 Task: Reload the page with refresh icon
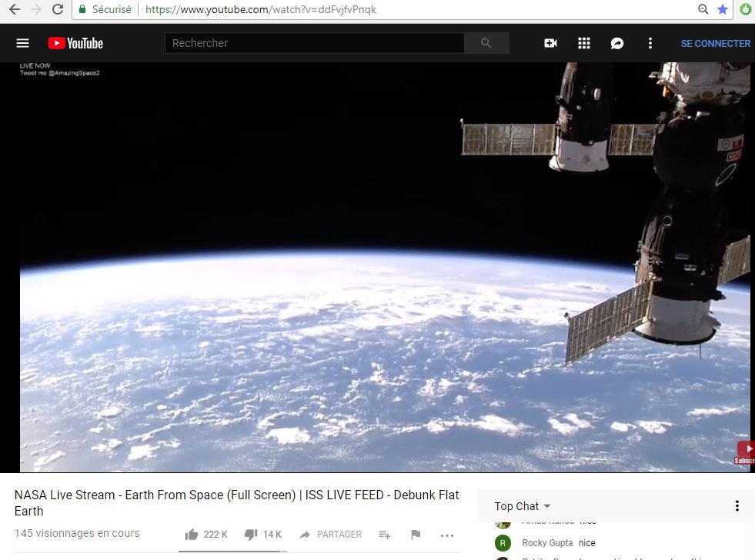(x=58, y=9)
